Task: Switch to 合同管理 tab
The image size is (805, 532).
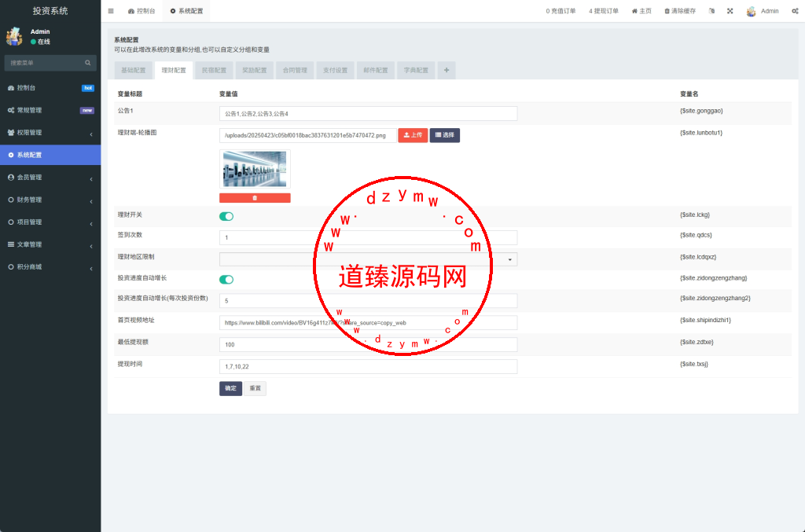Action: [295, 70]
